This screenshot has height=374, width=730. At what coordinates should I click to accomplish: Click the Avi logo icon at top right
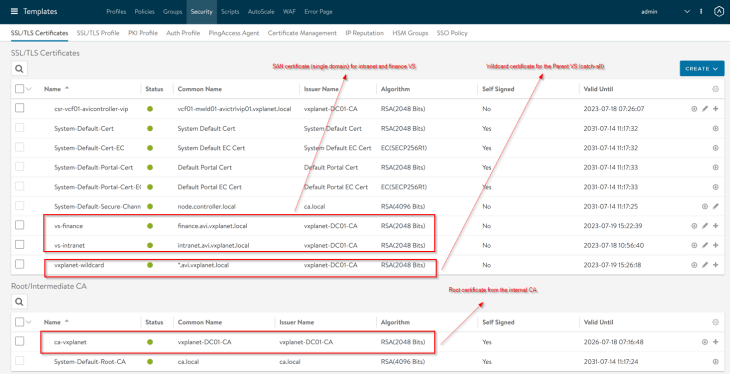pos(718,12)
